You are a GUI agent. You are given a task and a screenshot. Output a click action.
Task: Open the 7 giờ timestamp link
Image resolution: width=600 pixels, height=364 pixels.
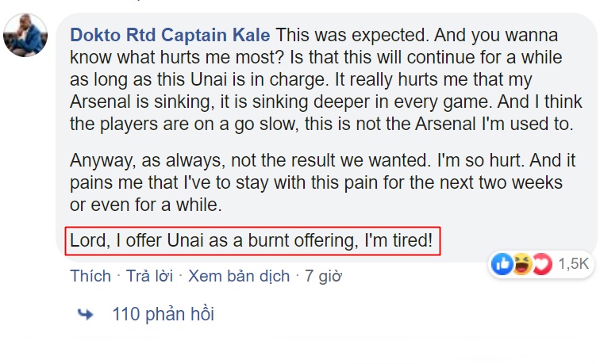click(323, 276)
